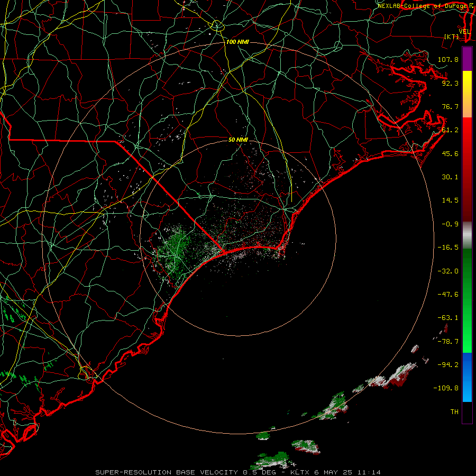
Task: Click the NEXLAB-College of DuPage credit text
Action: [424, 6]
